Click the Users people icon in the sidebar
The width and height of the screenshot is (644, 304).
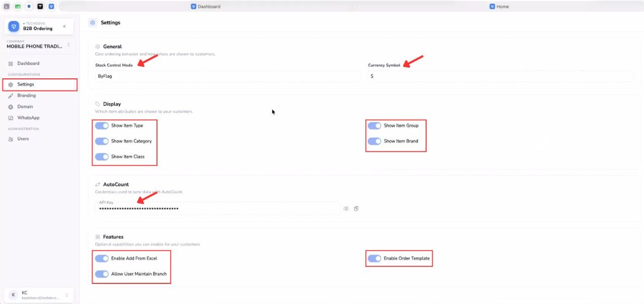point(11,139)
